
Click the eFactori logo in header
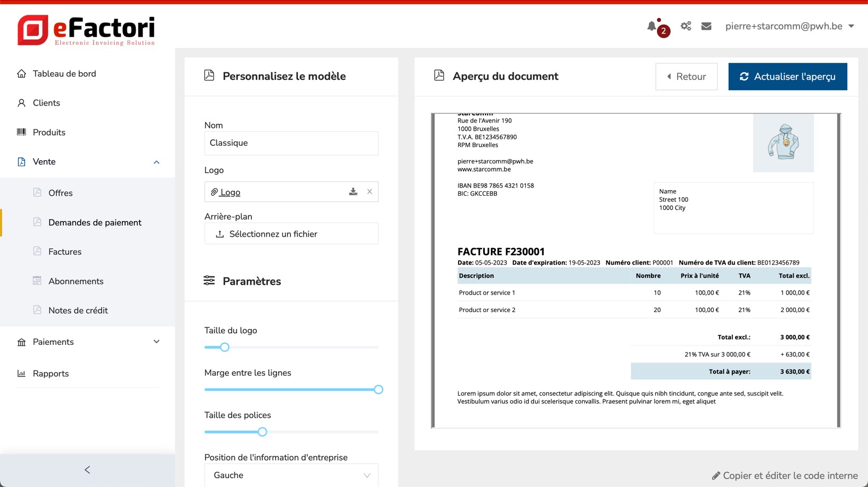86,30
